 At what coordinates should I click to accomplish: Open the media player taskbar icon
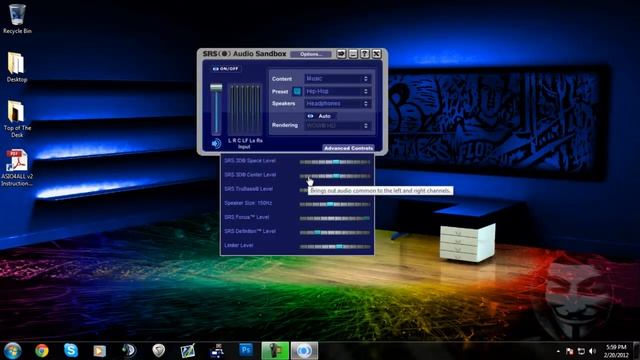100,351
